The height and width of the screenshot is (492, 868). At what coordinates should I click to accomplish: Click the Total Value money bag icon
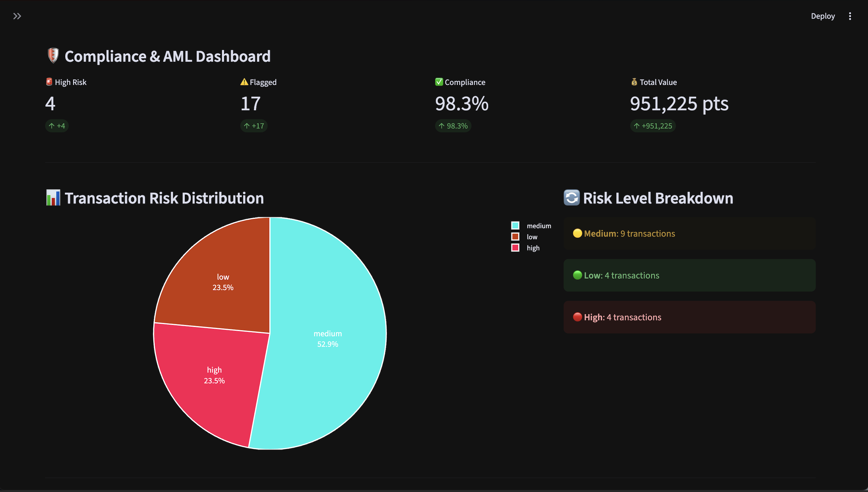point(634,82)
